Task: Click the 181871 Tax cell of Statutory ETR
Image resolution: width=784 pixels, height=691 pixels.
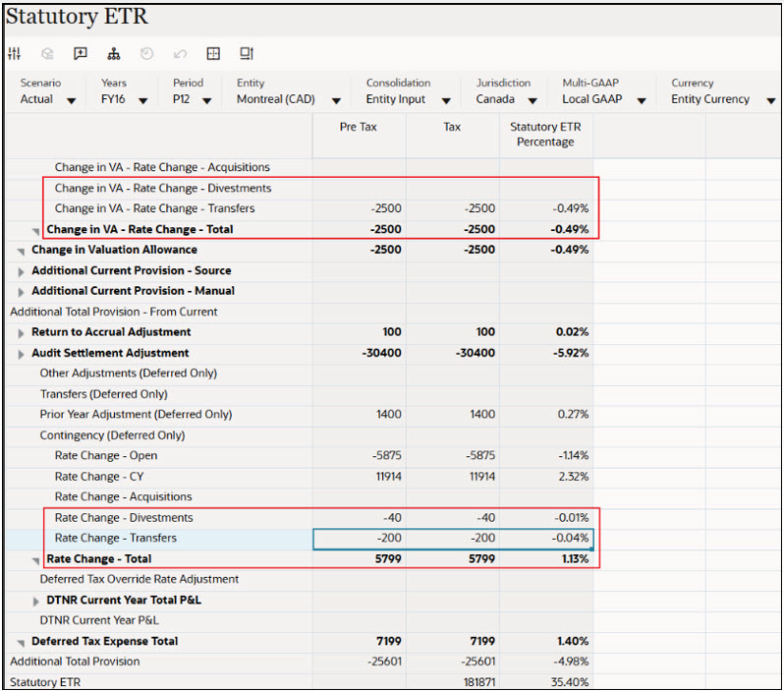Action: (x=453, y=682)
